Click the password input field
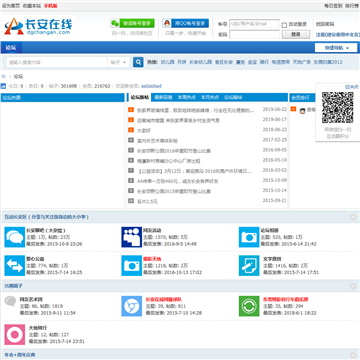 tap(254, 34)
